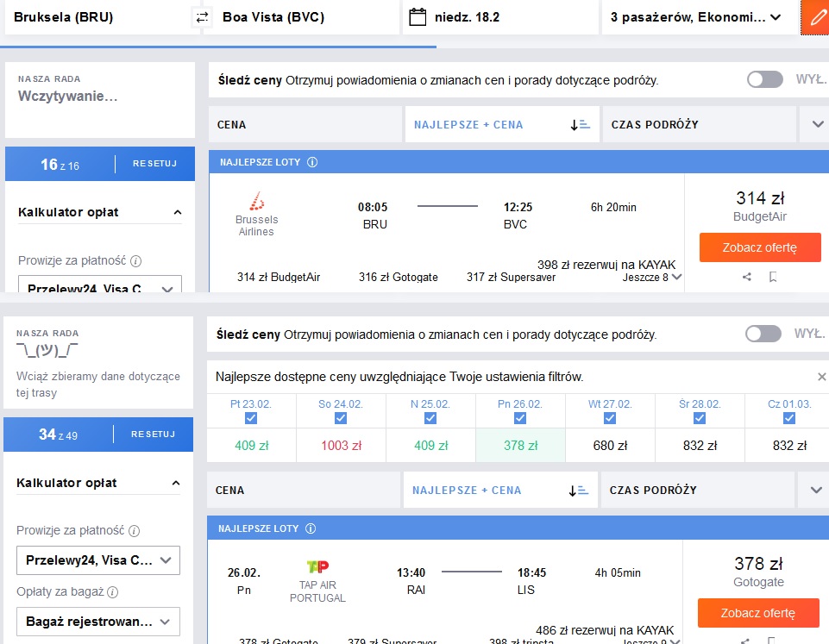This screenshot has height=644, width=829.
Task: Click info icon beside first Najlepsze loty header
Action: click(312, 162)
